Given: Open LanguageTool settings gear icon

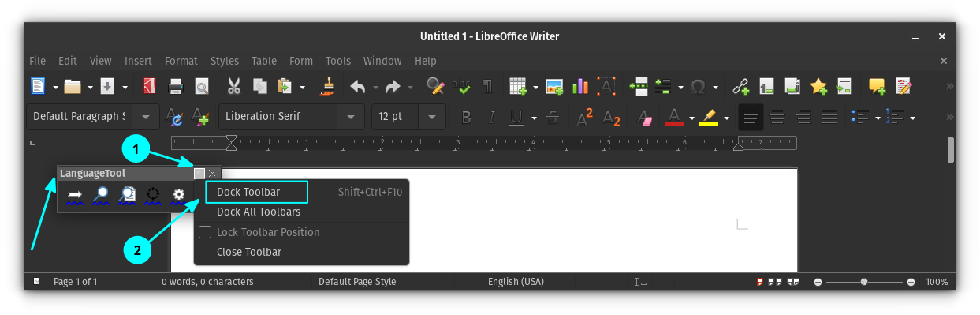Looking at the screenshot, I should pos(179,195).
